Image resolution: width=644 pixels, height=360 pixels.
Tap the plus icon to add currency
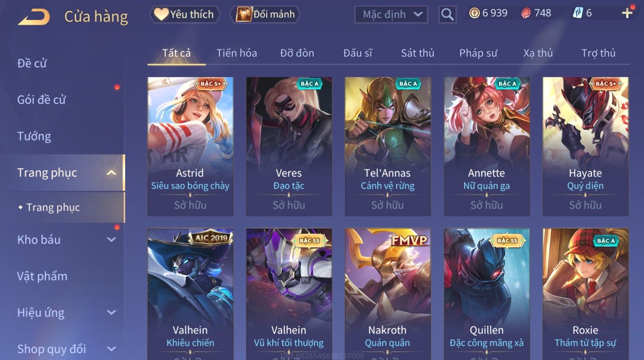click(627, 13)
